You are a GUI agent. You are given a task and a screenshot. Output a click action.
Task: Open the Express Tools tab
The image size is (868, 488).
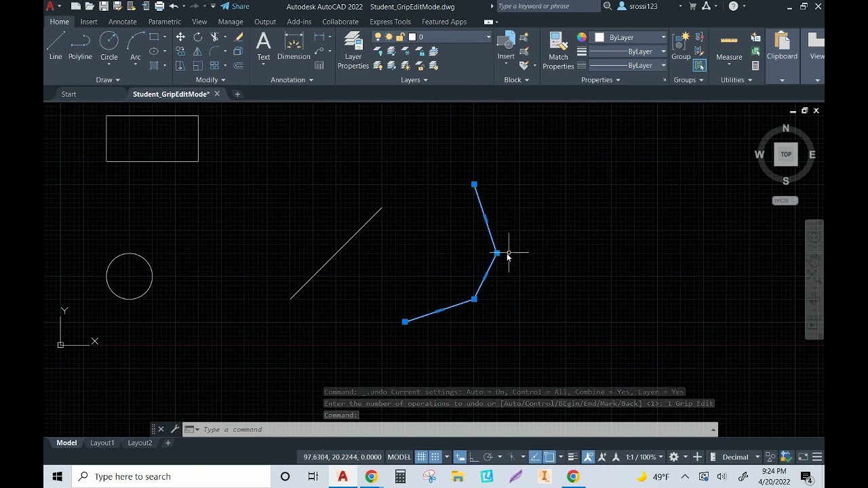pyautogui.click(x=390, y=22)
